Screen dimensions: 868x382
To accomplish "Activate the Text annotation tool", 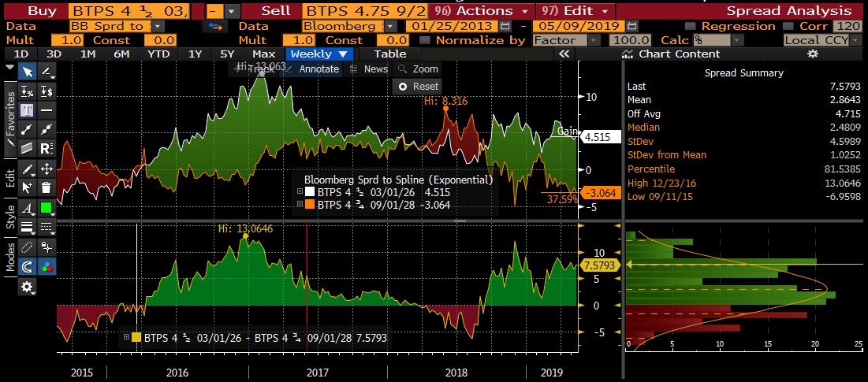I will click(x=27, y=110).
